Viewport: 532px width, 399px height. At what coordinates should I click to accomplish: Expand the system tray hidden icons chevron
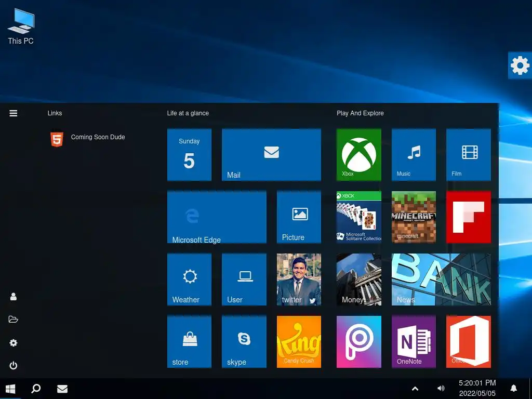(415, 389)
